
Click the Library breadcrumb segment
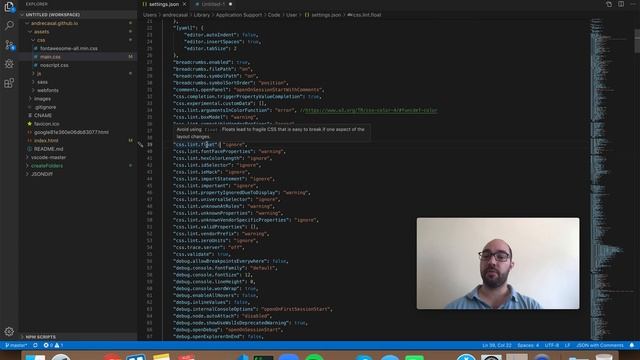202,15
